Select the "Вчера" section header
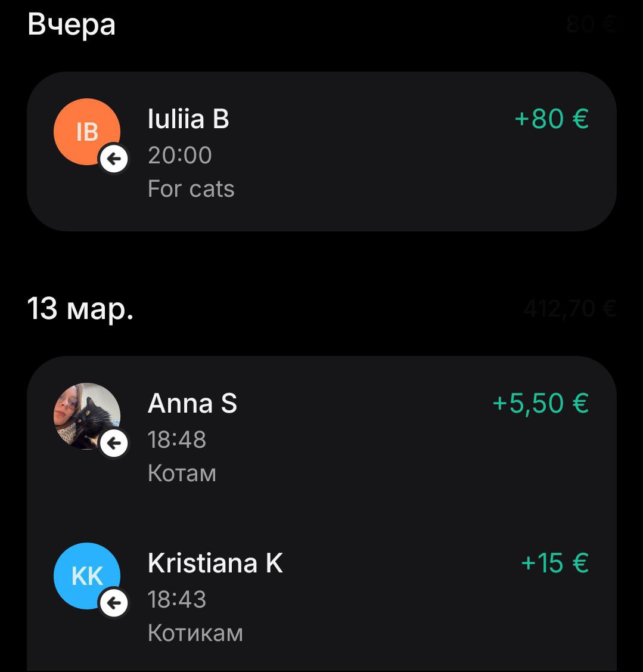The image size is (643, 672). (72, 25)
